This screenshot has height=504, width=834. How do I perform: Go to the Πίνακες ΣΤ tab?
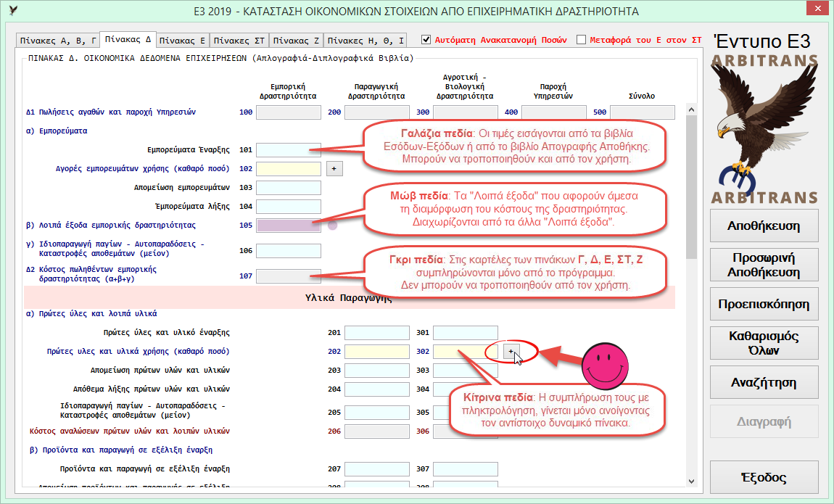tap(239, 41)
